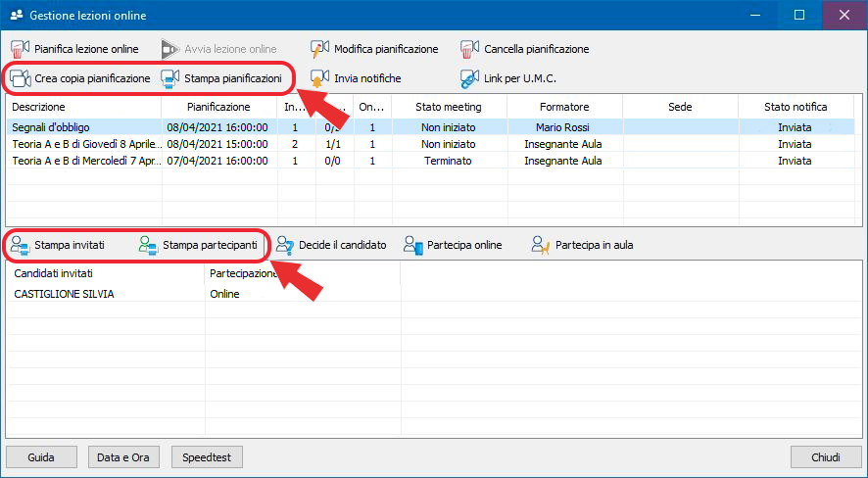Screen dimensions: 868x478
Task: Click the Cancella pianificazione icon
Action: tap(470, 49)
